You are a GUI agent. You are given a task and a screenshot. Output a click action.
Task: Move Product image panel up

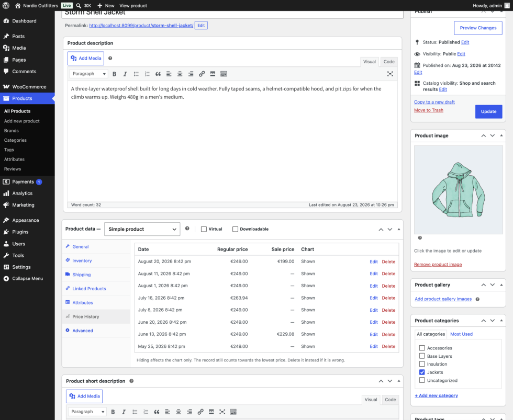484,135
